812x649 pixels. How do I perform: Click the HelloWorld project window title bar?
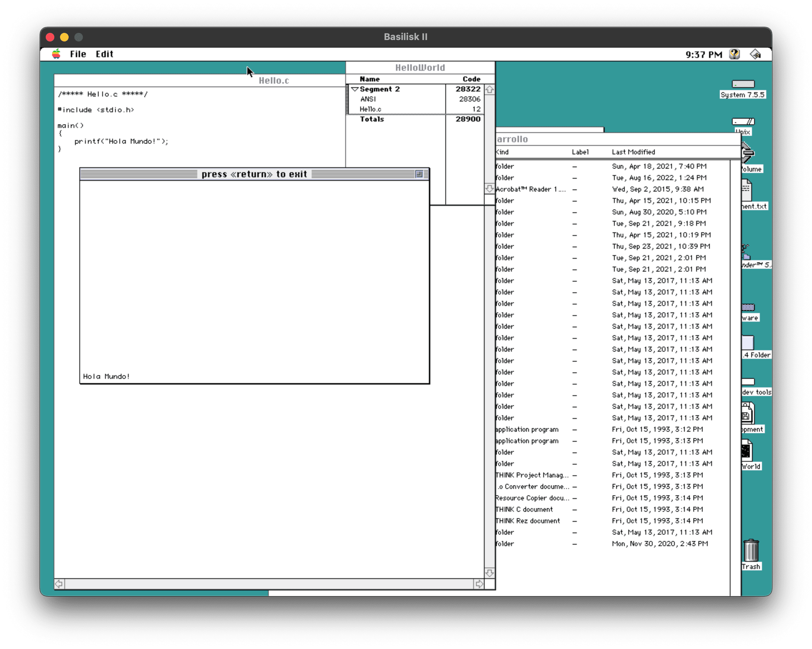pos(420,68)
